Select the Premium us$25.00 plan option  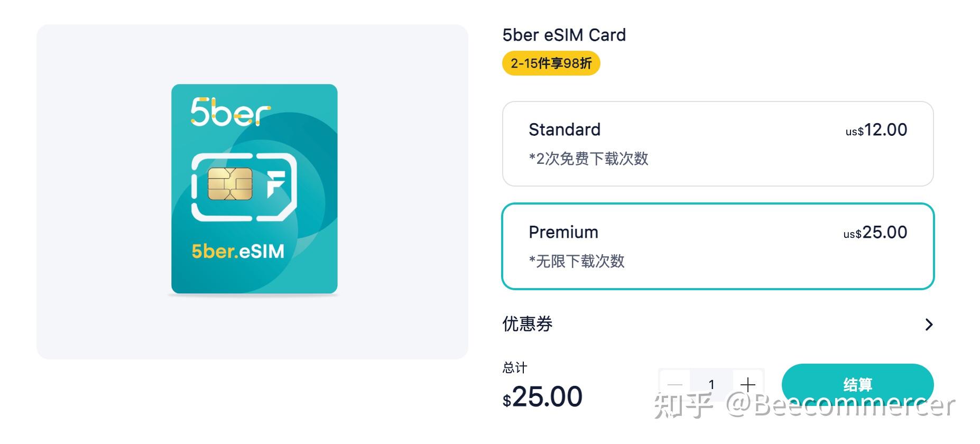(x=716, y=245)
